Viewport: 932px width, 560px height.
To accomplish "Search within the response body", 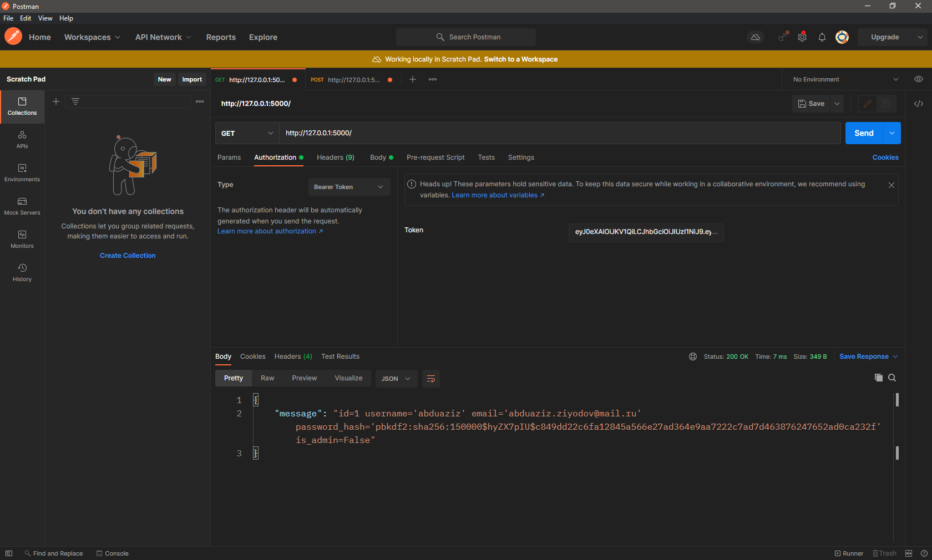I will (892, 378).
